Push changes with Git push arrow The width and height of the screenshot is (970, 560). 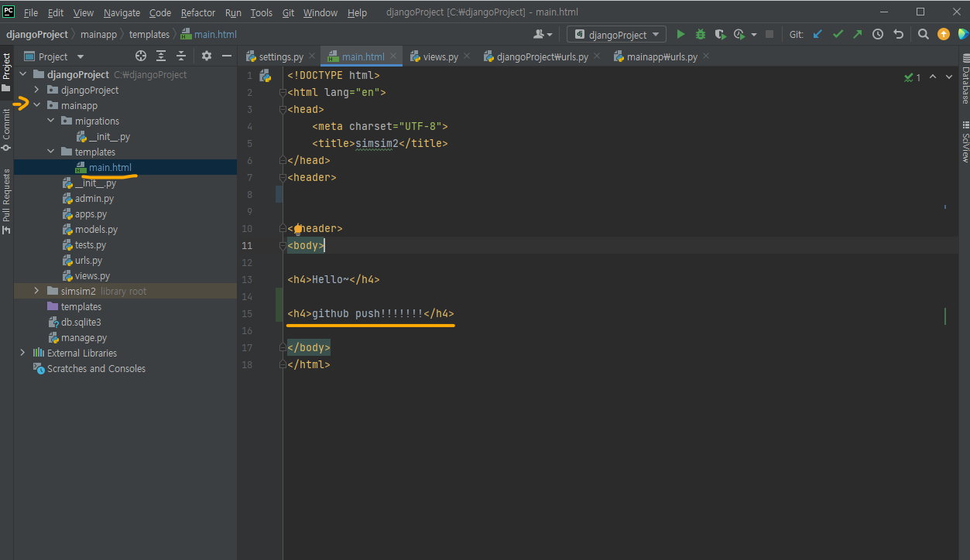coord(857,34)
